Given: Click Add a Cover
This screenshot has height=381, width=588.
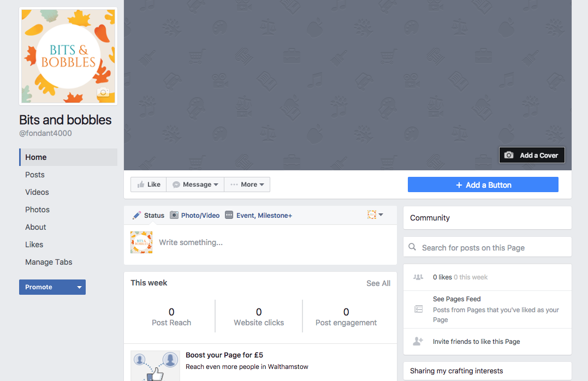Looking at the screenshot, I should tap(531, 154).
